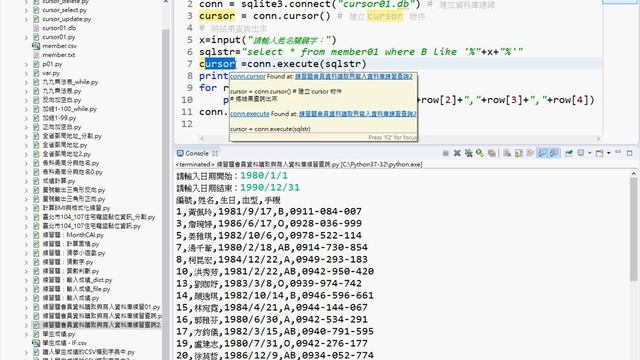Click the member.txt text file icon
Viewport: 640px width, 360px height.
coord(36,55)
